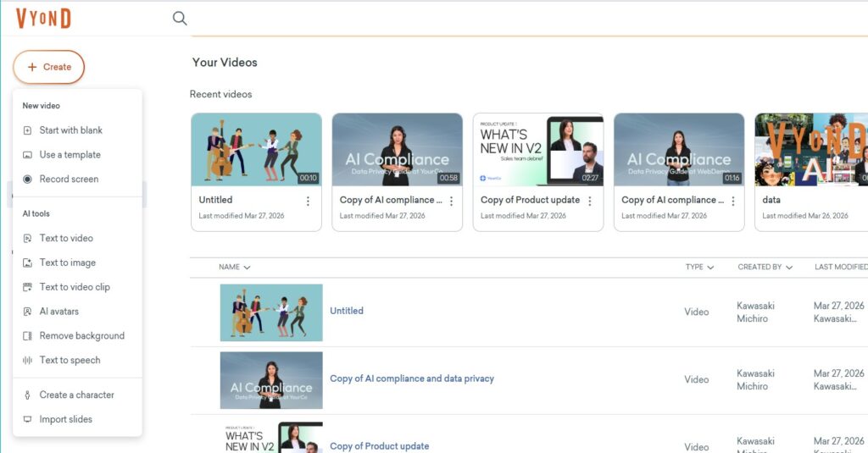Click the search magnifier icon
Image resolution: width=868 pixels, height=453 pixels.
click(x=180, y=18)
